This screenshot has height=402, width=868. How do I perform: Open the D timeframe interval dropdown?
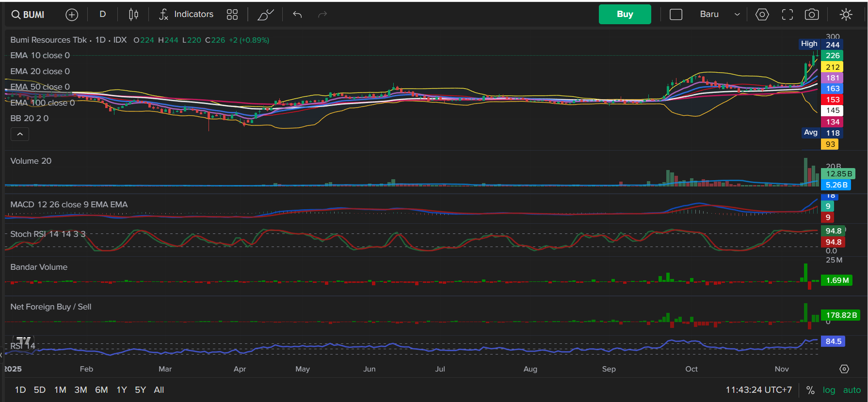point(103,15)
